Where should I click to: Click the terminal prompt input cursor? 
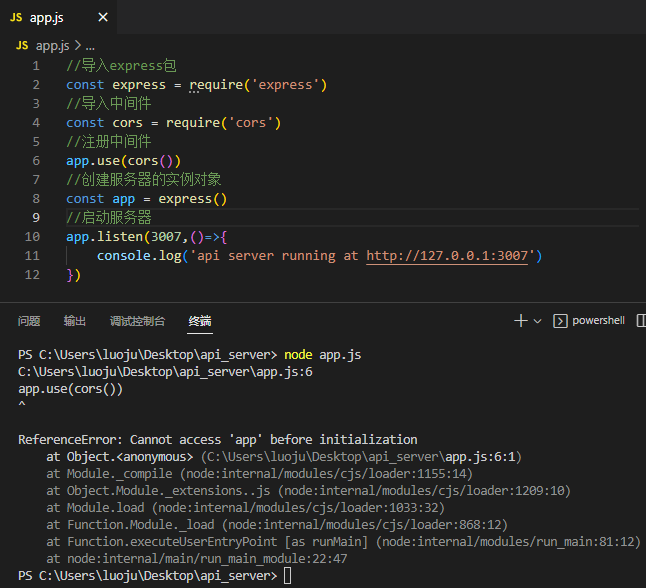pyautogui.click(x=288, y=576)
